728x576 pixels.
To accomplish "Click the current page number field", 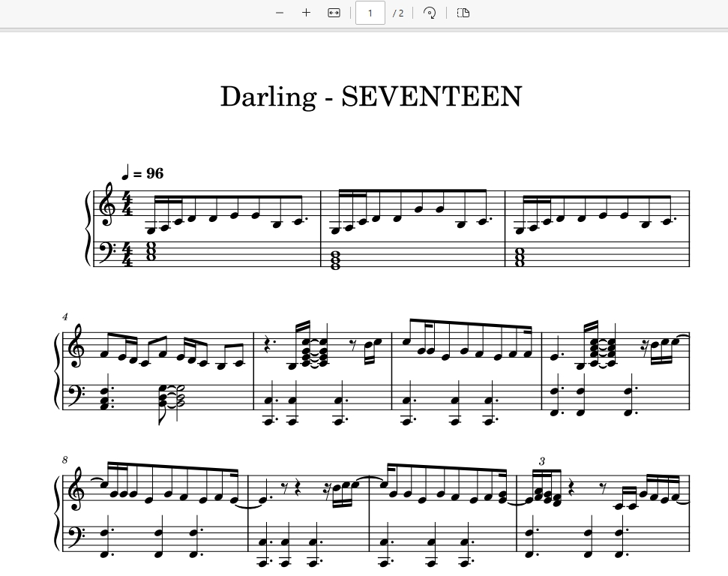I will [x=370, y=13].
